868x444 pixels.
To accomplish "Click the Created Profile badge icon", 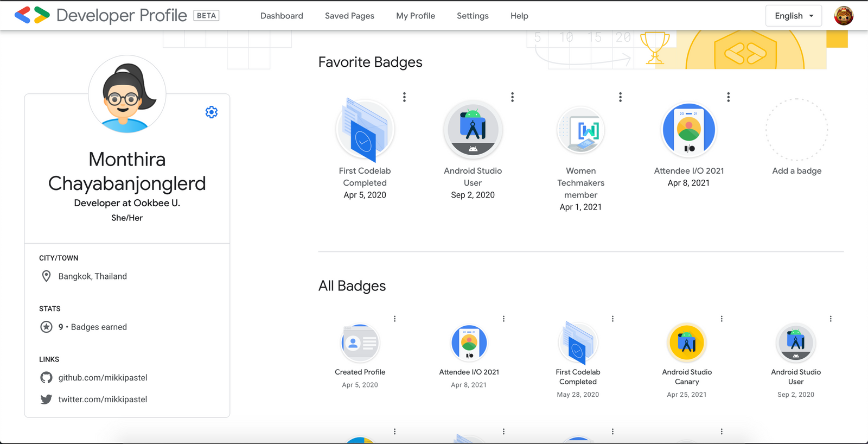I will (x=360, y=343).
